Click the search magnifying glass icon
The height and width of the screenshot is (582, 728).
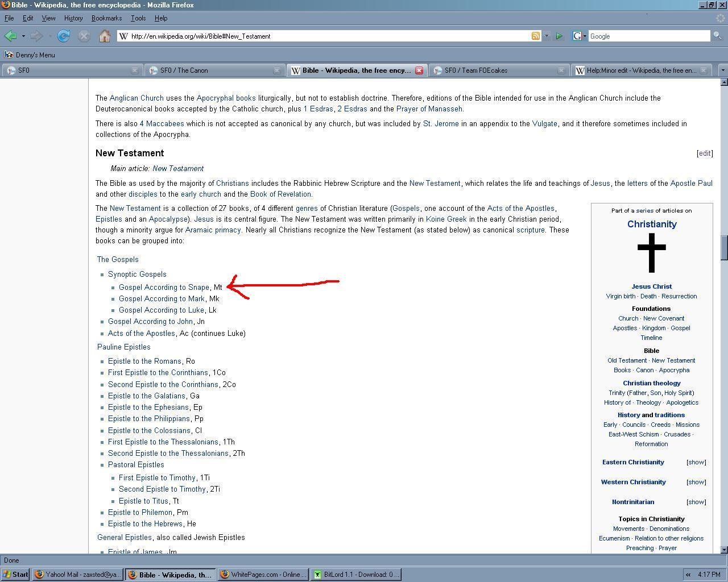coord(717,36)
